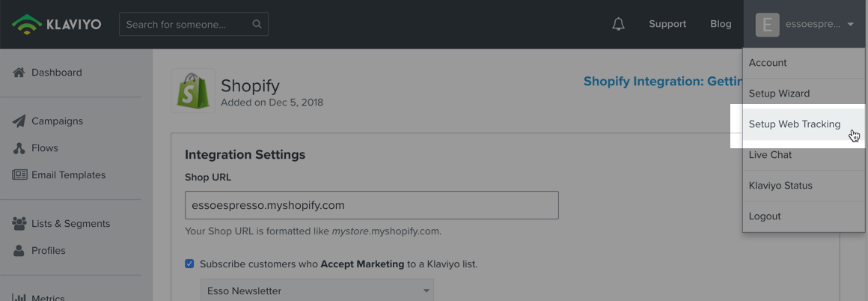The width and height of the screenshot is (868, 301).
Task: Select the Flows sidebar icon
Action: pyautogui.click(x=19, y=148)
